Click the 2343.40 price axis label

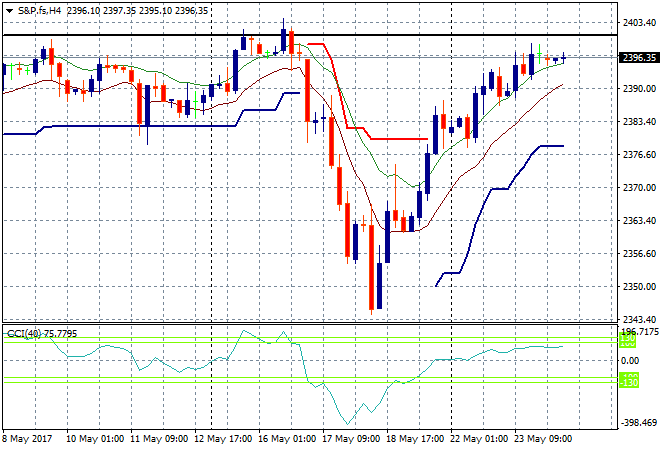[639, 320]
